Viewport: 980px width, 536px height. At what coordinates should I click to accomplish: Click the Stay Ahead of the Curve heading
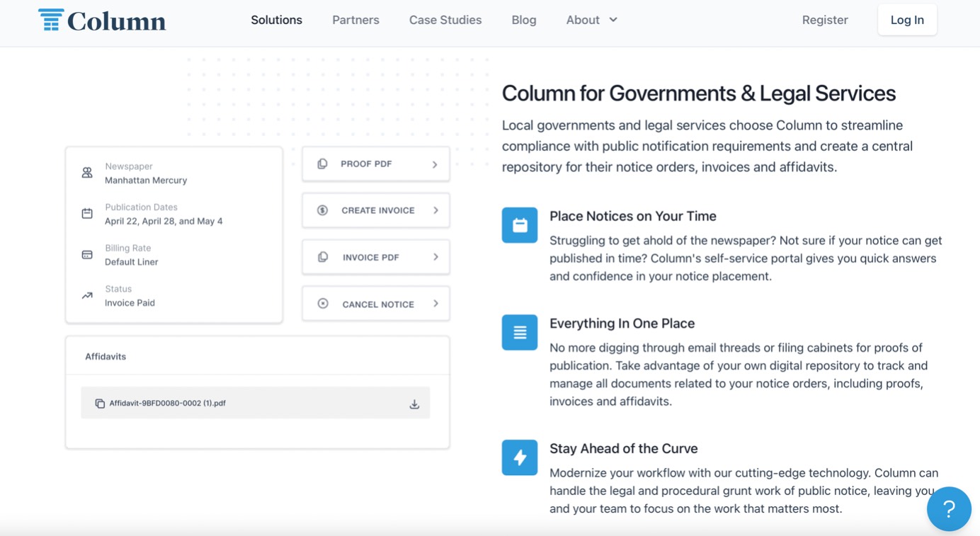point(624,449)
